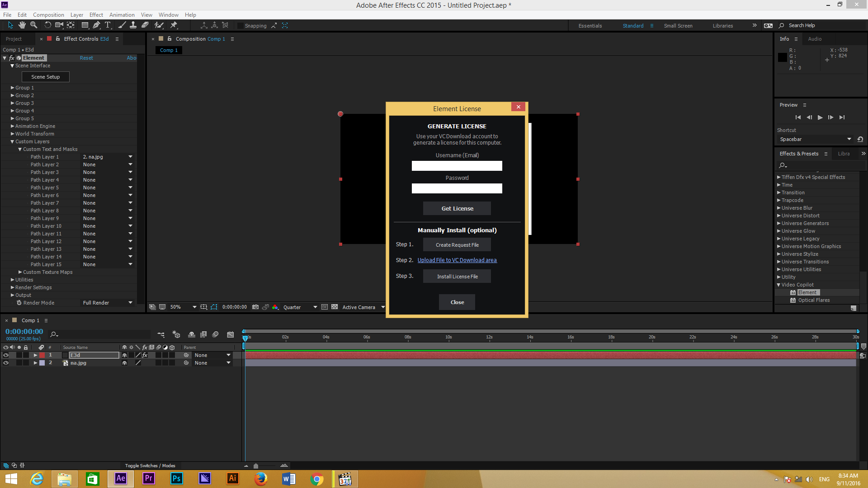Switch to the Project panel tab

(14, 39)
